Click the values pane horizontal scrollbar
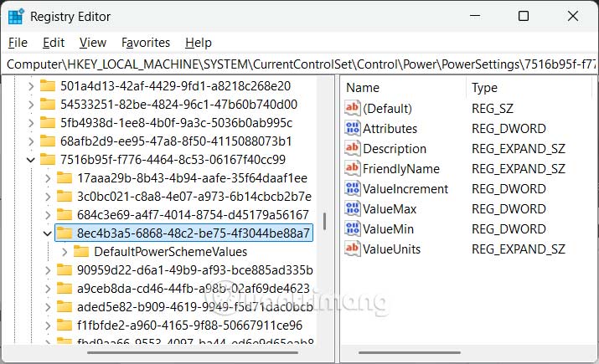The height and width of the screenshot is (364, 599). [409, 352]
